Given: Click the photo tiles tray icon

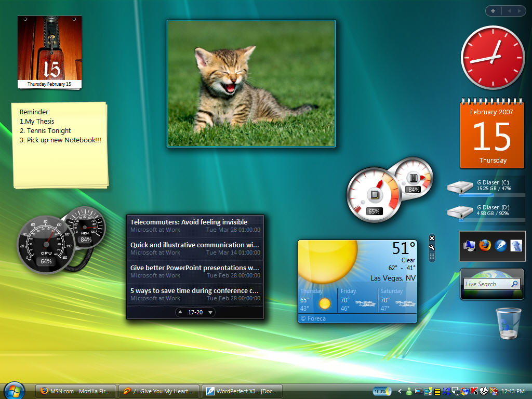Looking at the screenshot, I should click(x=428, y=392).
